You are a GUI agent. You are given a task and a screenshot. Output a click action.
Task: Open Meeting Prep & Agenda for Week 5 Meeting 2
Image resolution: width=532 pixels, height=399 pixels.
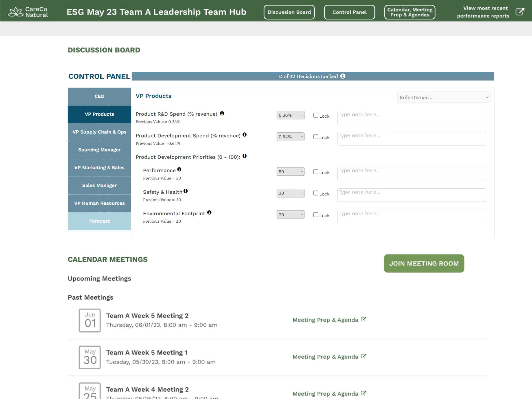[329, 320]
